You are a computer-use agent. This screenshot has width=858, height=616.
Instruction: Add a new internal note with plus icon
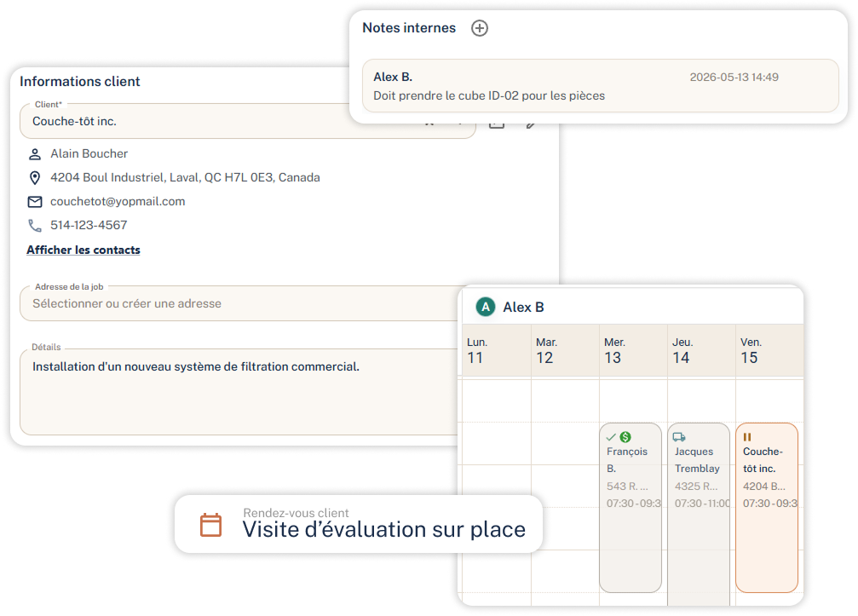(480, 28)
